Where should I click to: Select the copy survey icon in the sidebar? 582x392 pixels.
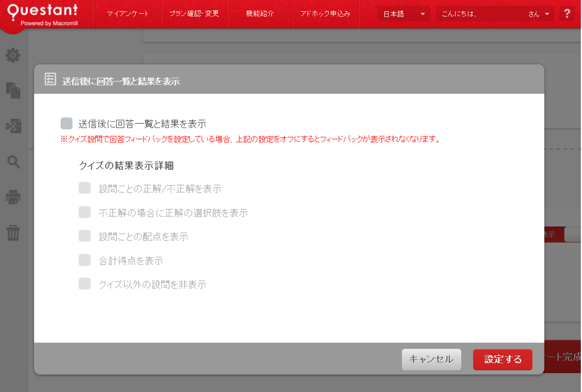click(x=13, y=89)
